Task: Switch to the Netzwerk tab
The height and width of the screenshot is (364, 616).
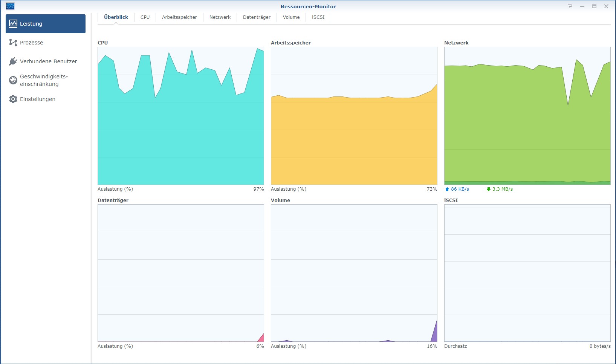Action: tap(220, 17)
